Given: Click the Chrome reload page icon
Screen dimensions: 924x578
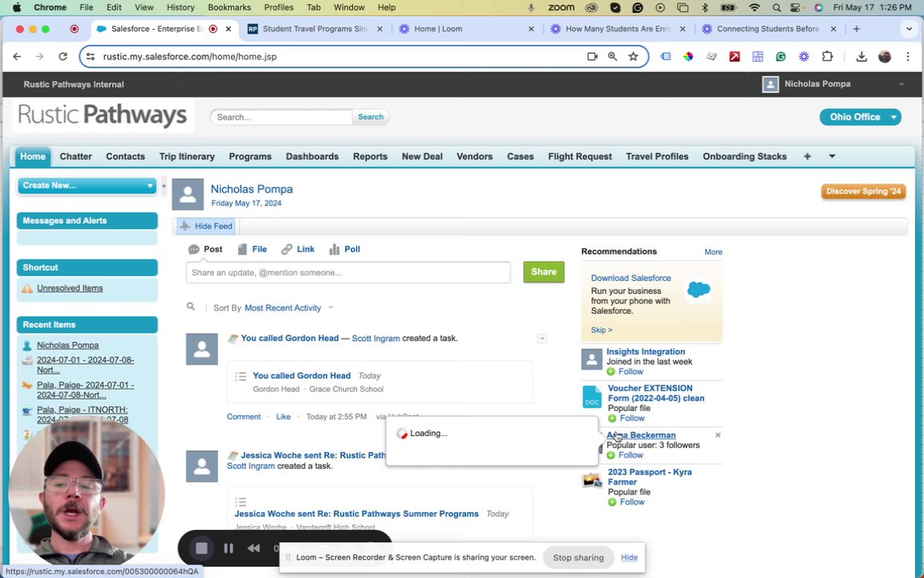Looking at the screenshot, I should pyautogui.click(x=63, y=57).
